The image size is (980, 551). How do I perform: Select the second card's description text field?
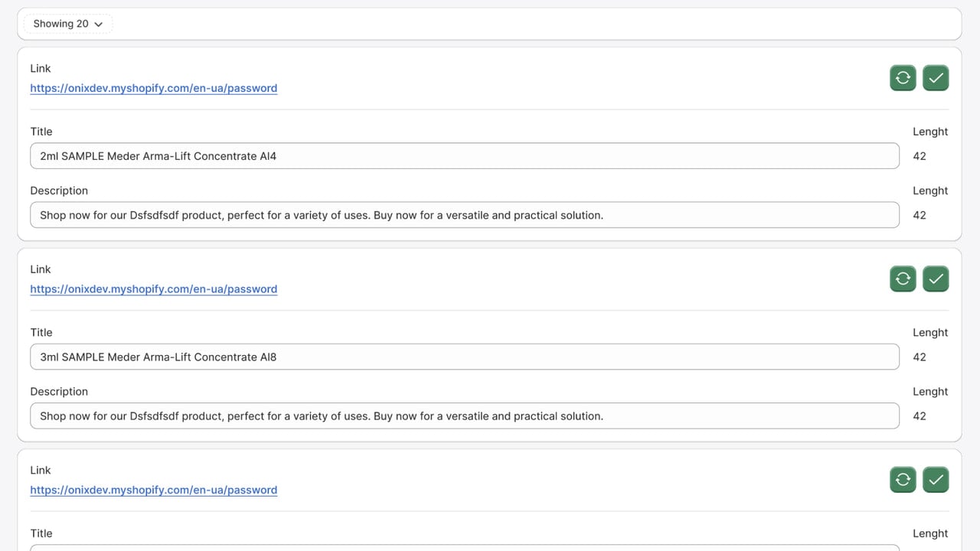pyautogui.click(x=465, y=416)
